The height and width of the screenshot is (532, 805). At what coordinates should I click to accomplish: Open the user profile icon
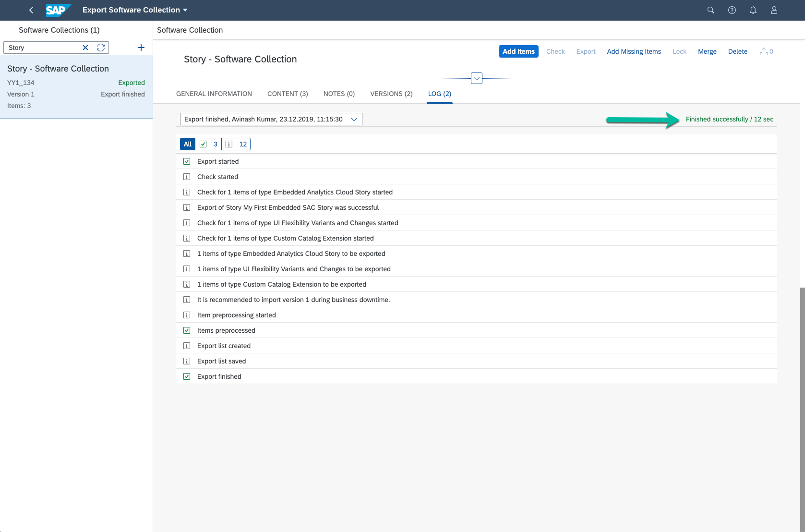pyautogui.click(x=774, y=10)
